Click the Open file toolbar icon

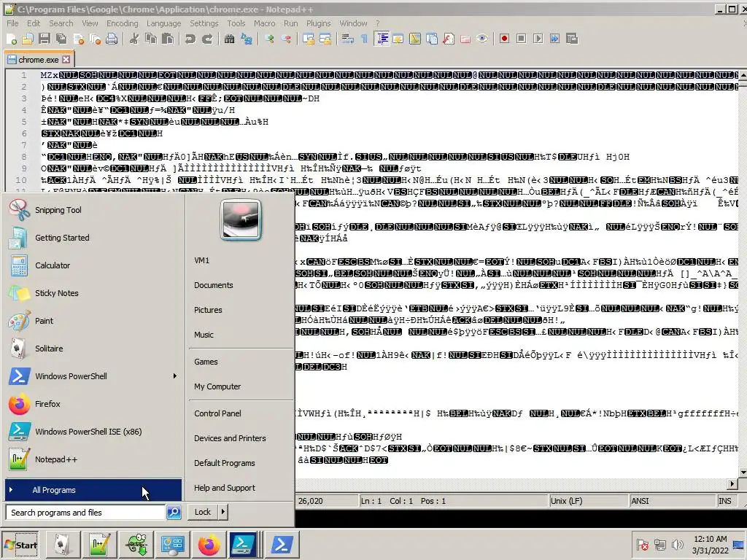[x=28, y=39]
